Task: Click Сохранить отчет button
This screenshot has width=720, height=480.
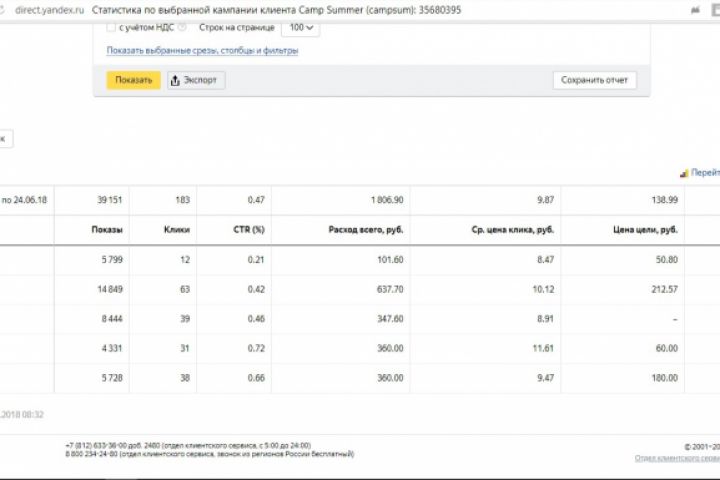Action: pyautogui.click(x=594, y=80)
